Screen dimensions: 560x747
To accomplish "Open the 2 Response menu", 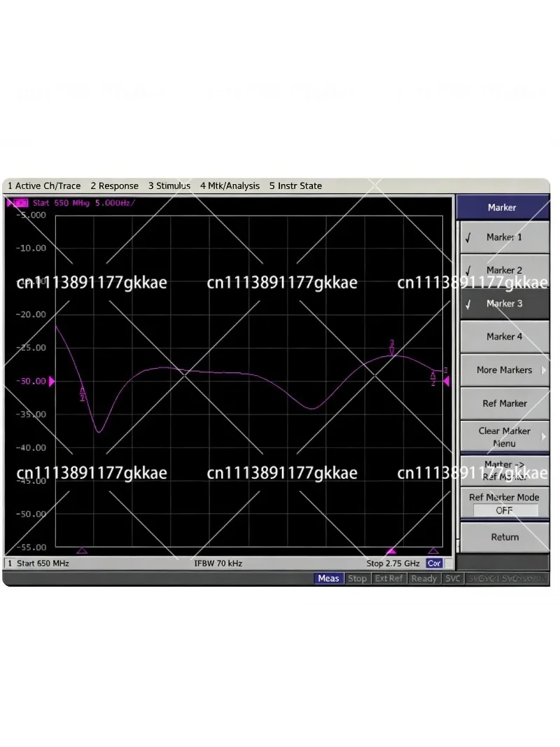I will (114, 186).
